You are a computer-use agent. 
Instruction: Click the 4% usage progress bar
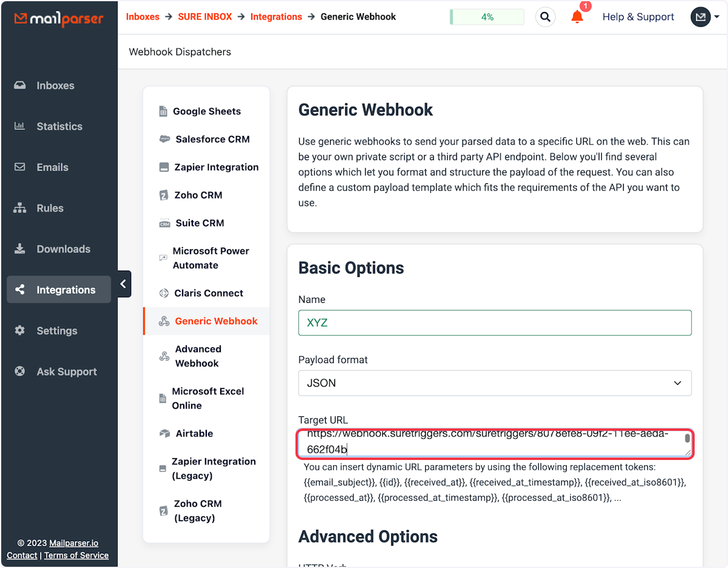[487, 17]
